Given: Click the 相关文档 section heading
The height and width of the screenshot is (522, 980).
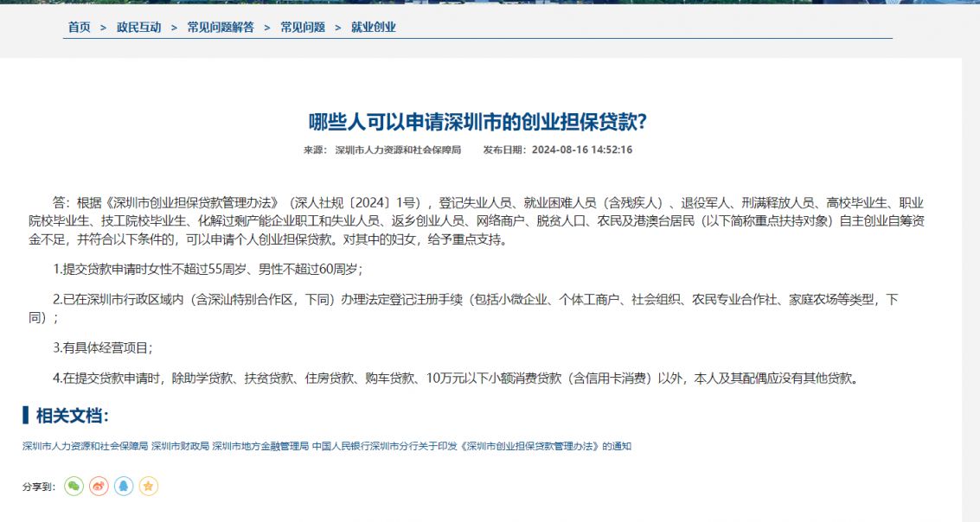Looking at the screenshot, I should (72, 415).
